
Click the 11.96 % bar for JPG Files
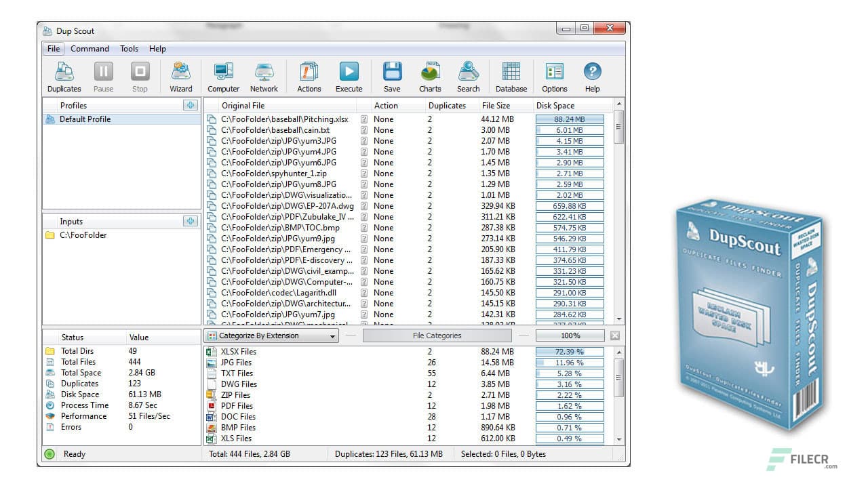[x=570, y=363]
